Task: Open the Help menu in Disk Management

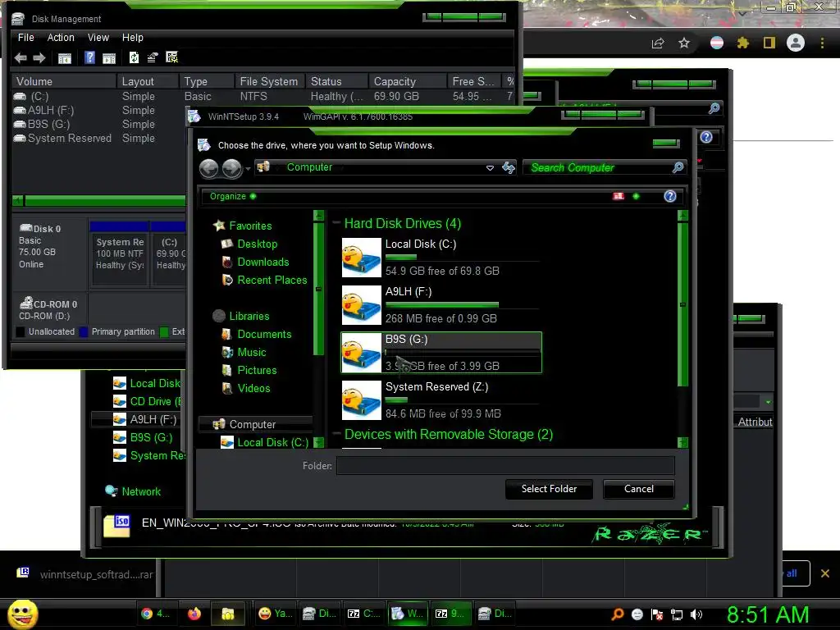Action: 132,38
